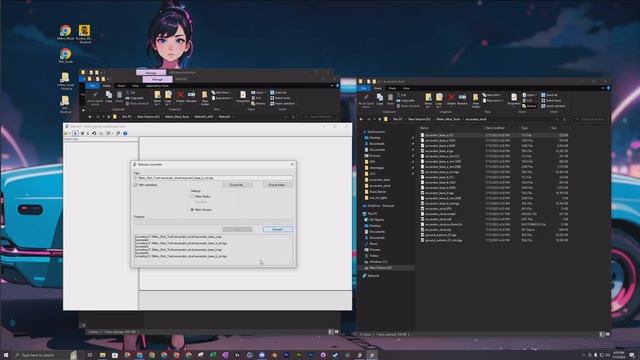Click the Convert button in the Textures converter
This screenshot has width=640, height=360.
[278, 229]
